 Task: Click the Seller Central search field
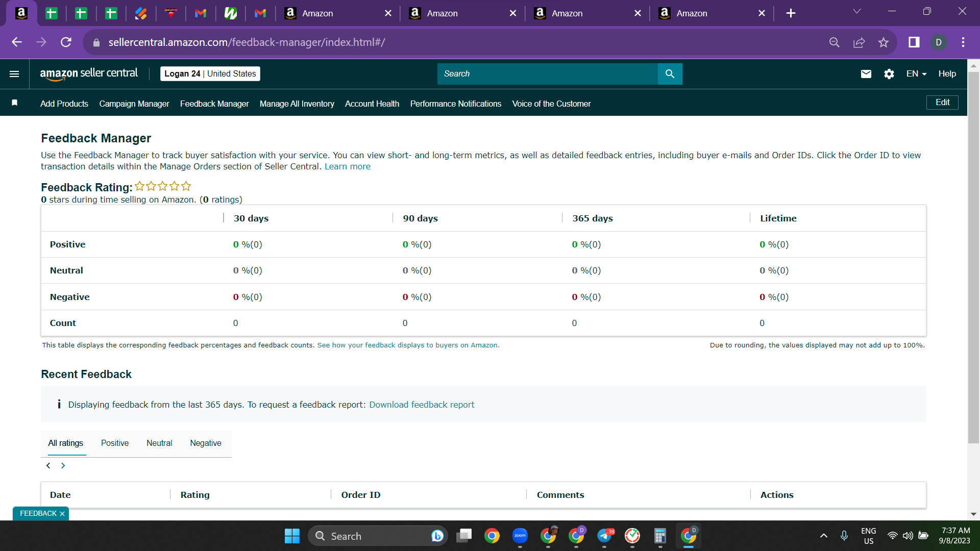click(548, 74)
